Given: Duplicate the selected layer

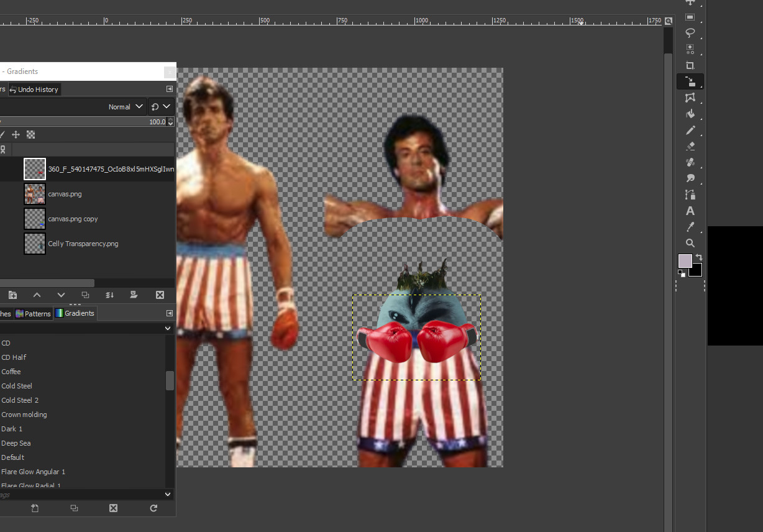Looking at the screenshot, I should 86,295.
